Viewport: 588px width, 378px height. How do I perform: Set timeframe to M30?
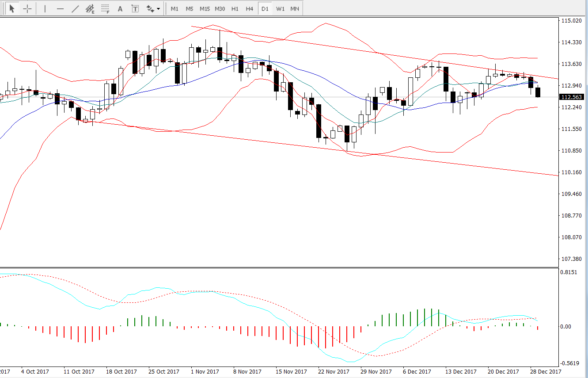pyautogui.click(x=220, y=8)
